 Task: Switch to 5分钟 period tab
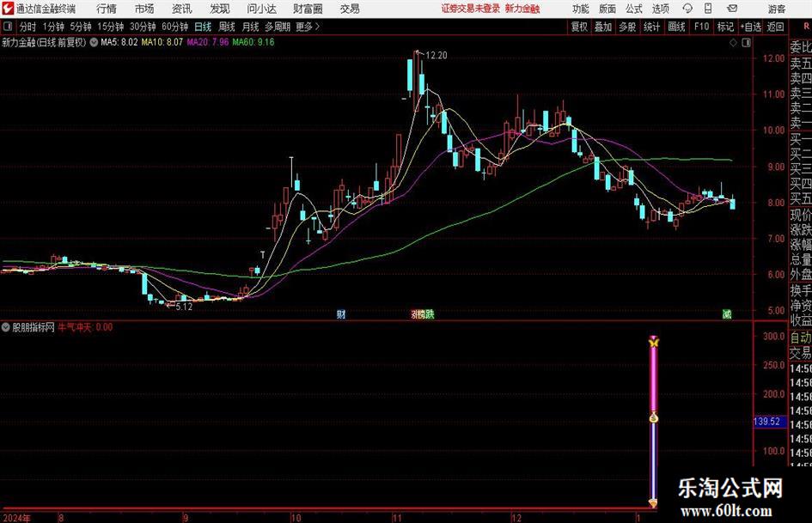81,27
